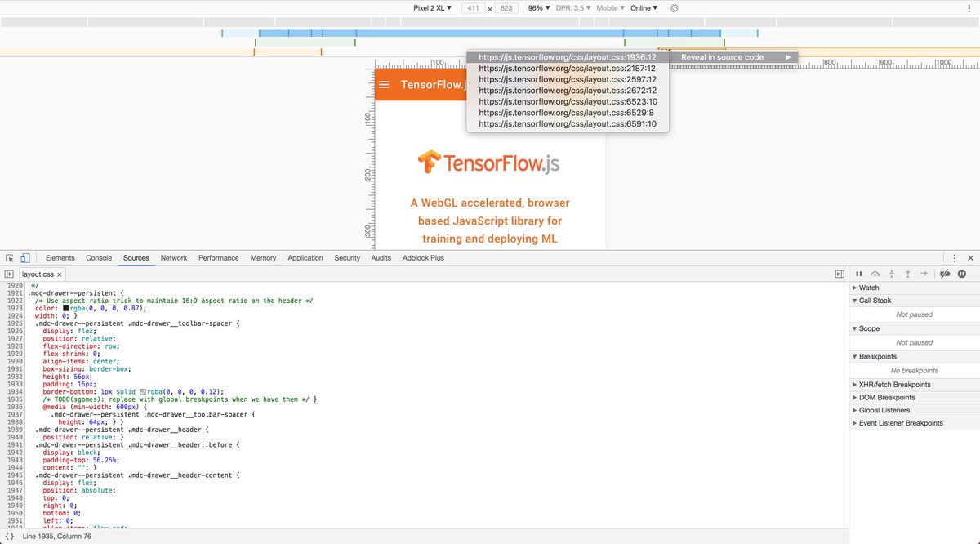Select layout.css:2672:12 menu entry

(x=568, y=91)
